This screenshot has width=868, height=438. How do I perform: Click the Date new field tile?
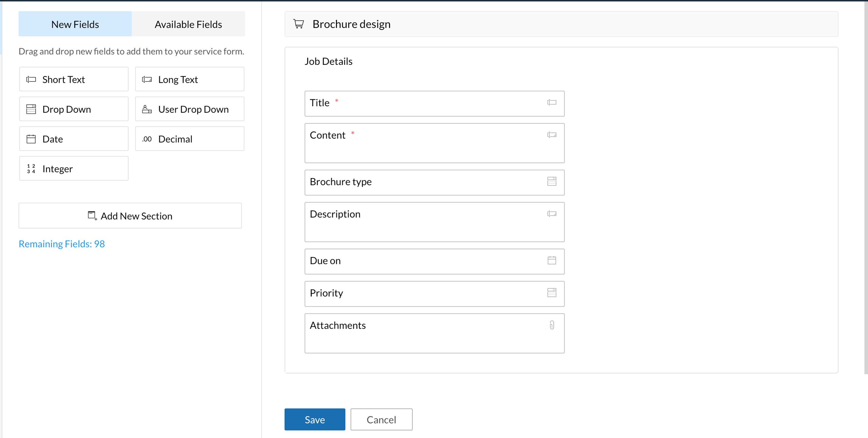(x=74, y=139)
